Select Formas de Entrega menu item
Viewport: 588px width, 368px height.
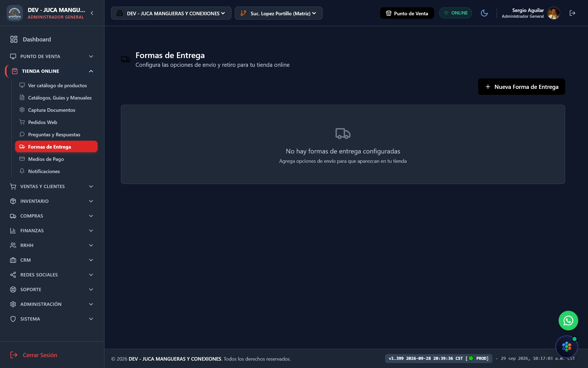tap(56, 147)
